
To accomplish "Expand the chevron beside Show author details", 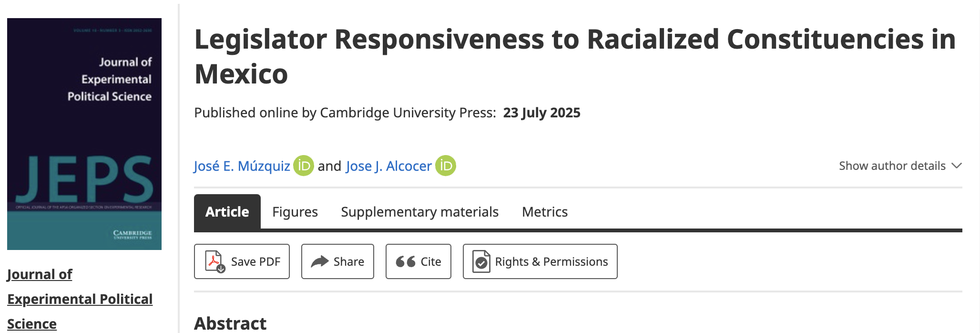I will (956, 166).
